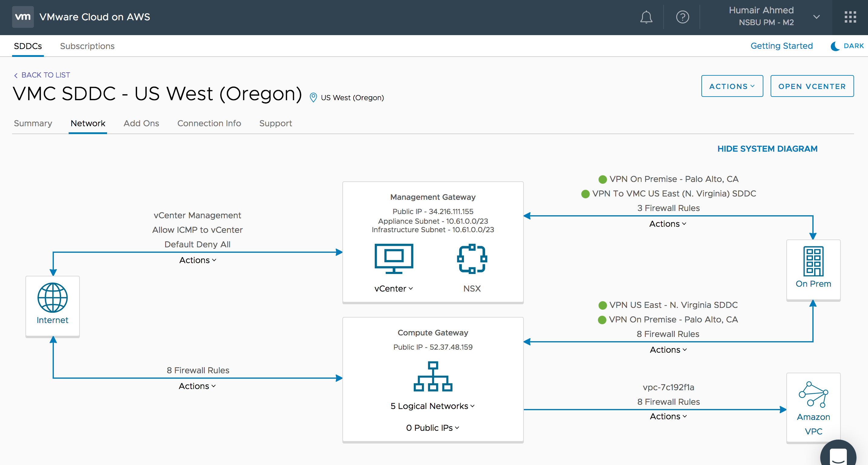
Task: Open Actions under vpc-7c192f1a firewall rules
Action: pos(668,417)
